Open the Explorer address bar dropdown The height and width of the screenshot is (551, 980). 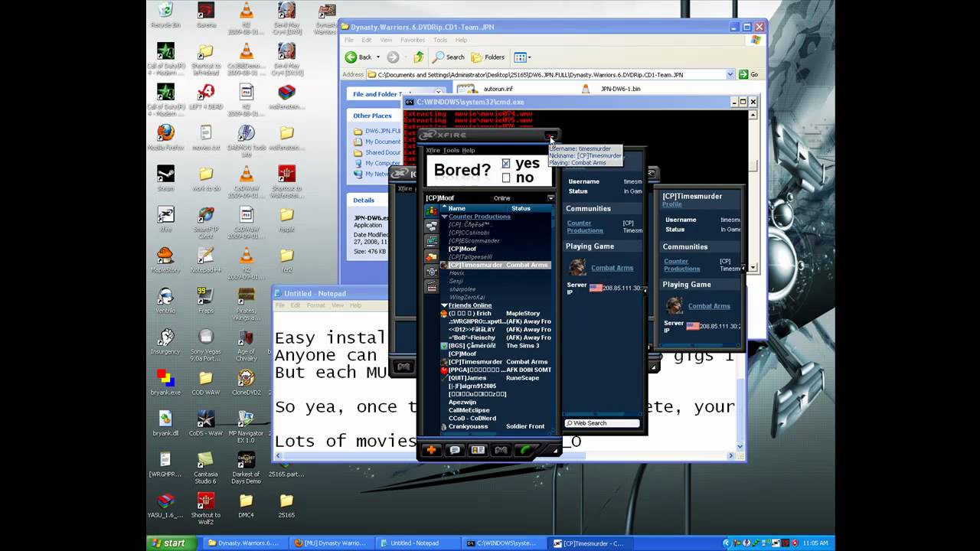[x=730, y=74]
